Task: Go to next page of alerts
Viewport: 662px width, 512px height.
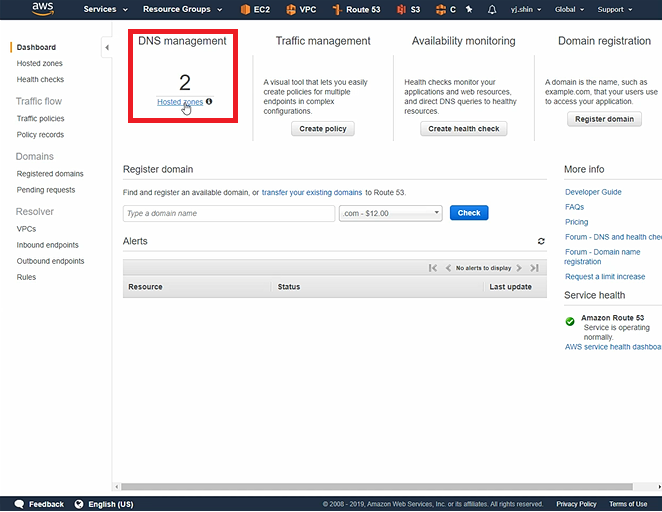Action: click(x=519, y=268)
